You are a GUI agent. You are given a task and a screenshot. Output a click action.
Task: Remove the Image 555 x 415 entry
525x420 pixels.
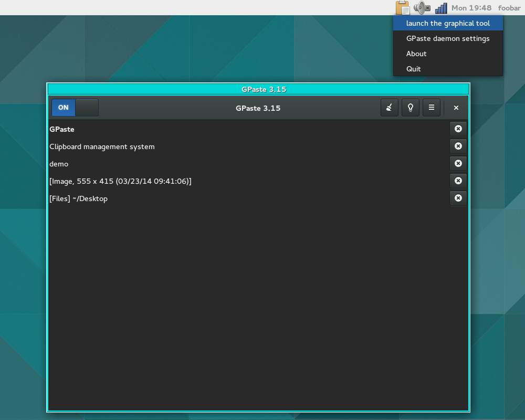click(x=458, y=181)
